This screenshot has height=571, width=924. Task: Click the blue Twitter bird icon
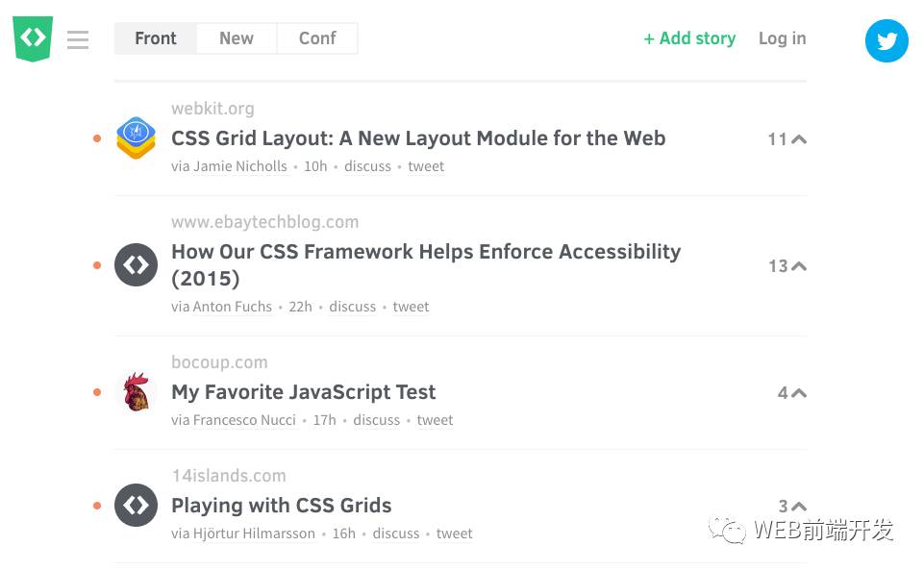(x=887, y=40)
